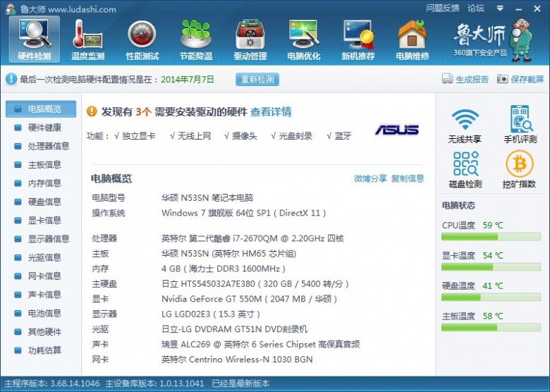This screenshot has width=550, height=392.
Task: Click the CPU温度 progress bar
Action: [x=491, y=237]
